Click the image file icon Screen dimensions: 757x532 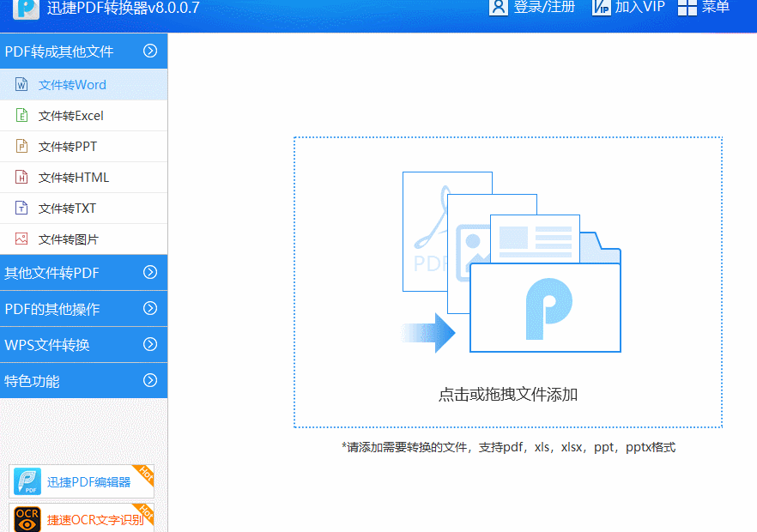coord(21,239)
